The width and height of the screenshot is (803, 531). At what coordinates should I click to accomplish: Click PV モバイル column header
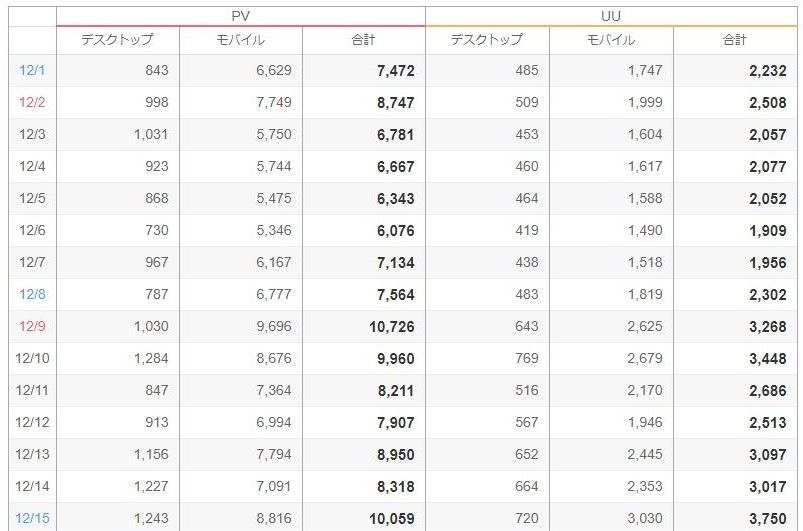point(241,40)
